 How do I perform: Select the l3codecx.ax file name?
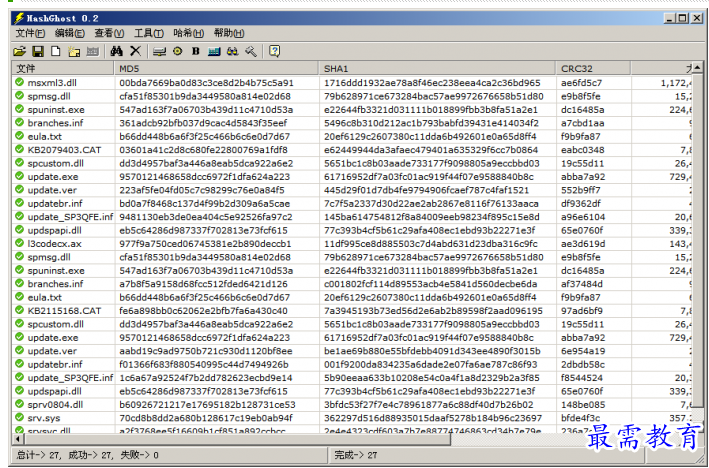54,244
